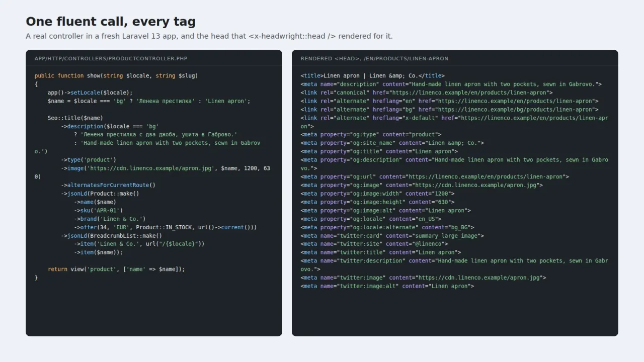The width and height of the screenshot is (644, 362).
Task: Click the "public function show" signature line
Action: pyautogui.click(x=116, y=76)
